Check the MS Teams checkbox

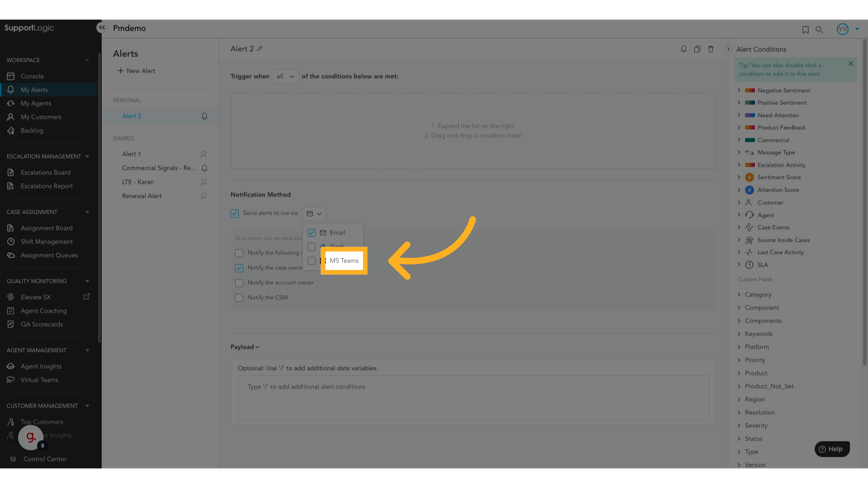(311, 261)
